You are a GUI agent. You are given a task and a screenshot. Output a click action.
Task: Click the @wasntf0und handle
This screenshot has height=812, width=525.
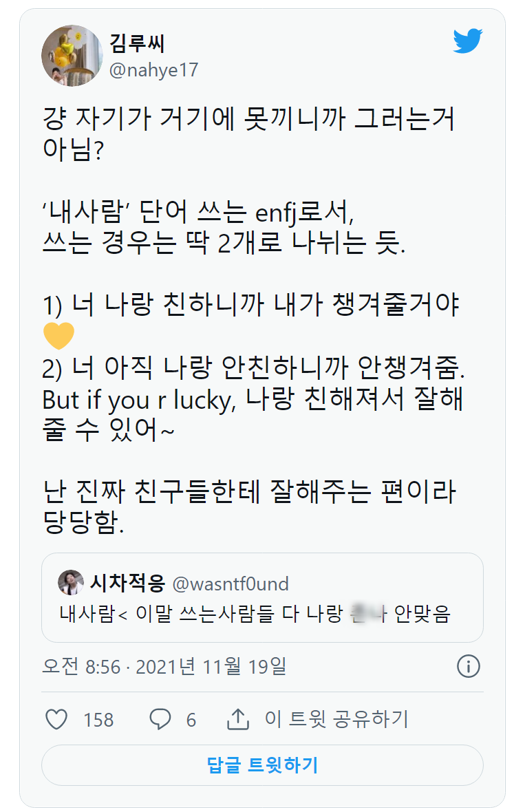point(230,584)
